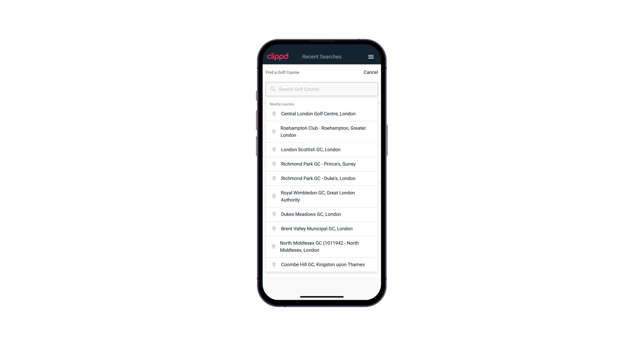Click the location pin icon for Royal Wimbledon GC
Screen dimensions: 644x346
tap(273, 196)
